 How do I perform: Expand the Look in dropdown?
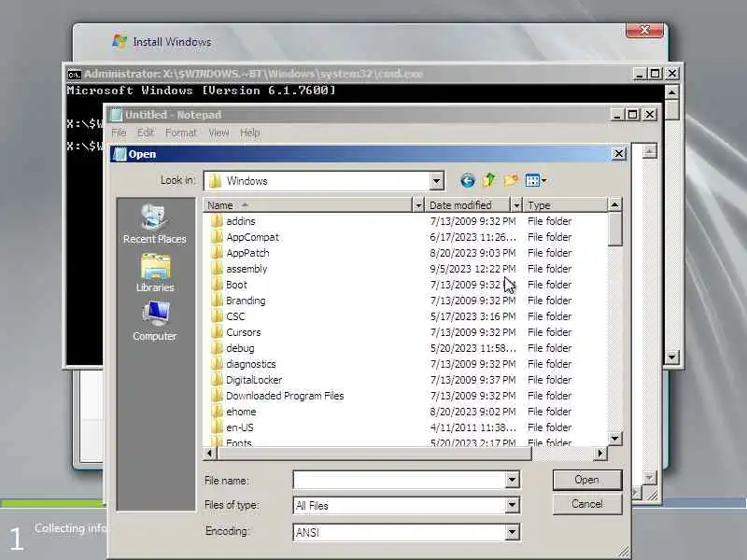[436, 181]
